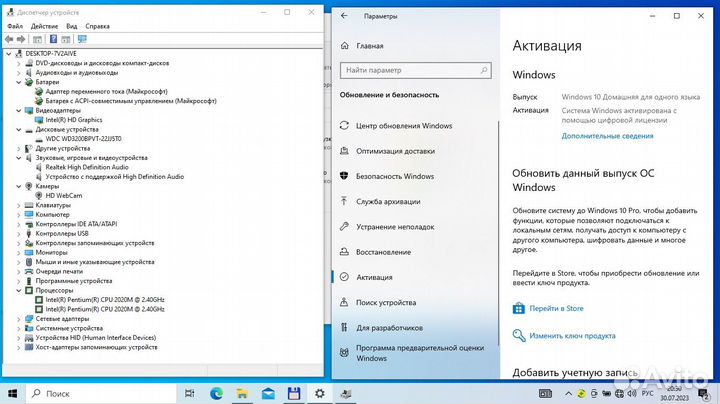Open File Explorer from the taskbar
The width and height of the screenshot is (720, 404).
(243, 391)
